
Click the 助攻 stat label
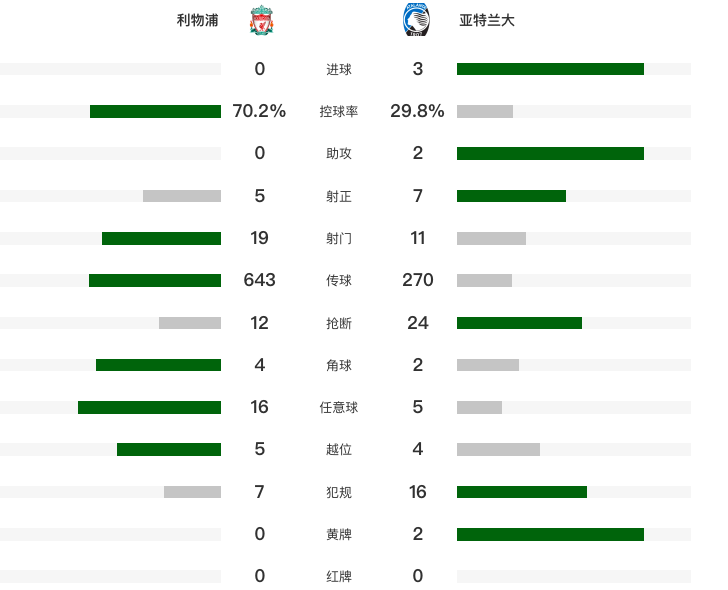(x=339, y=154)
